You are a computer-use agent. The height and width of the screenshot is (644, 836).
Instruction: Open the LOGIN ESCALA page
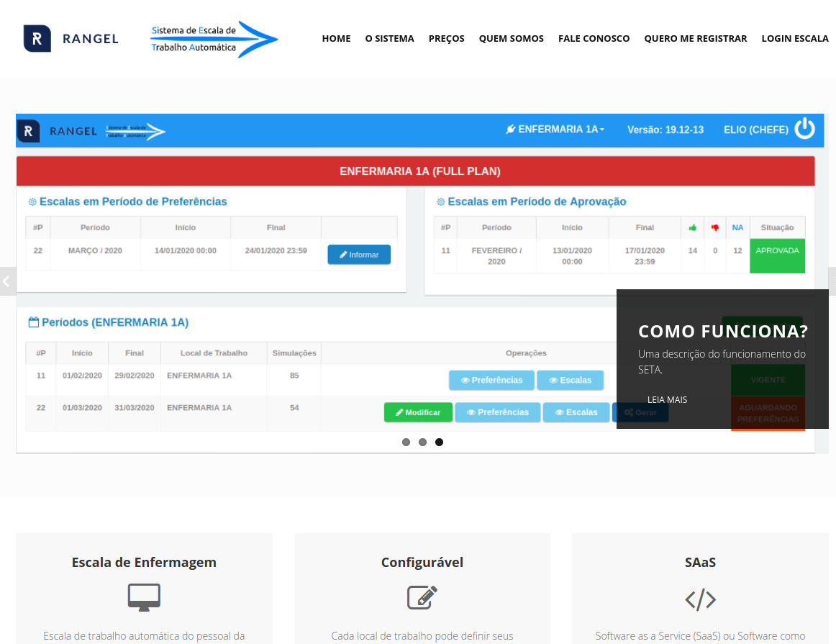(794, 39)
